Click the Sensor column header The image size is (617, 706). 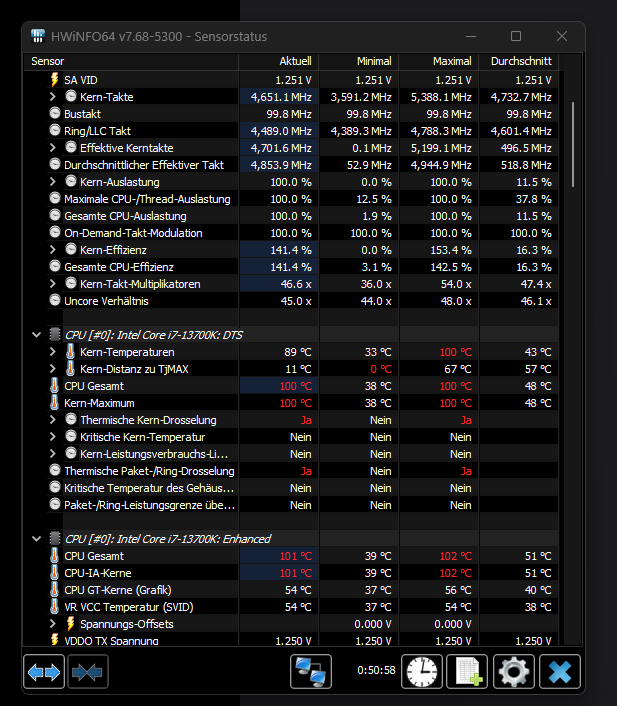(x=131, y=61)
